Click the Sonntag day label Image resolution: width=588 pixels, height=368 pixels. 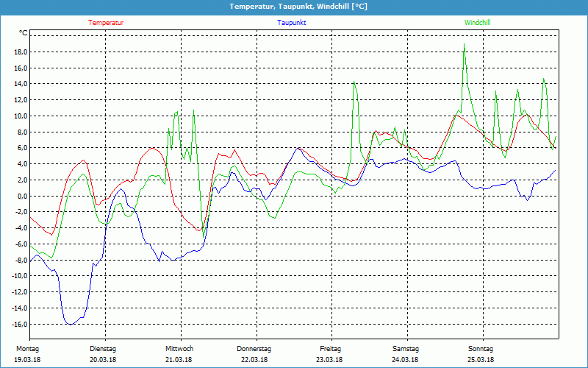coord(481,349)
